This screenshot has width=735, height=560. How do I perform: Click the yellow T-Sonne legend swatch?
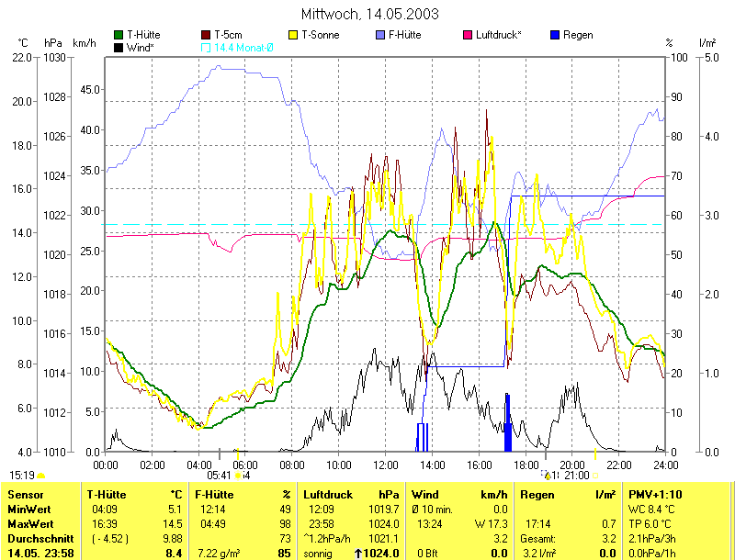point(295,35)
